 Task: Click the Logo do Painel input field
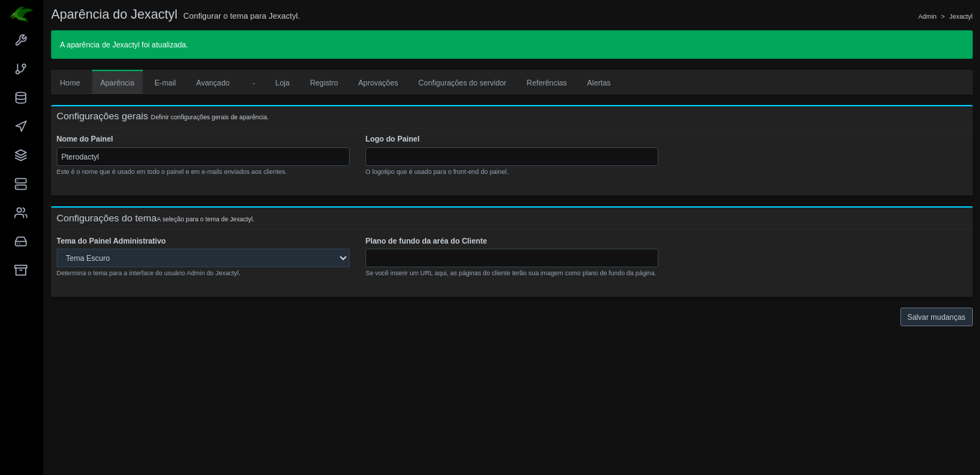(x=512, y=157)
